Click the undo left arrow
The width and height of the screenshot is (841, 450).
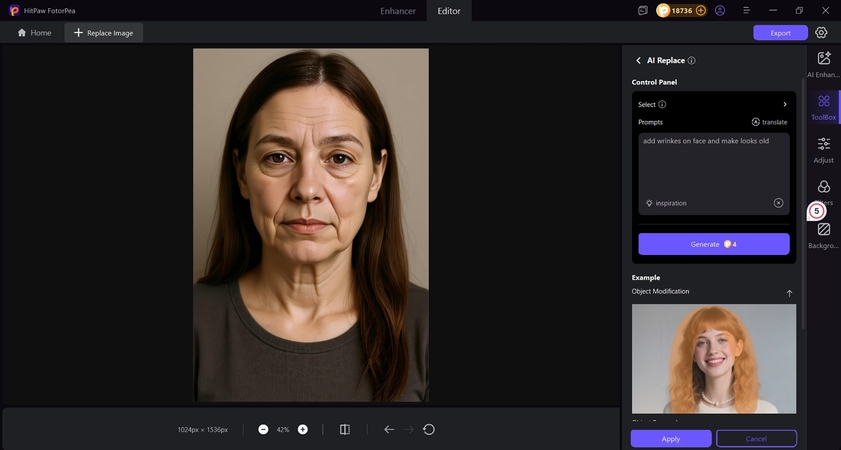click(389, 429)
